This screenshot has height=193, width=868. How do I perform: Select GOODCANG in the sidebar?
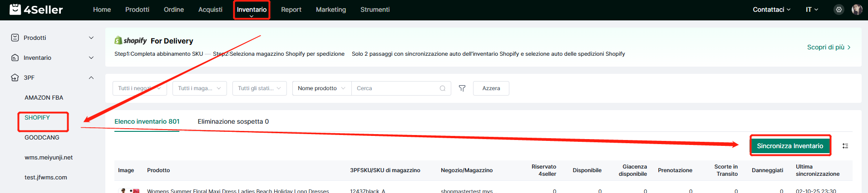coord(42,137)
